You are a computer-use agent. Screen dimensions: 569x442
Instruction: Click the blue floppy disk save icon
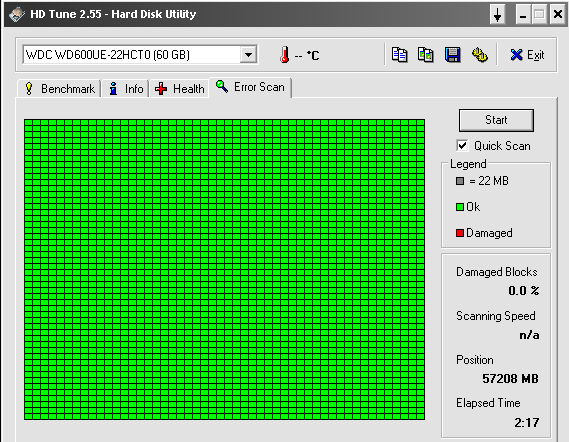coord(453,55)
